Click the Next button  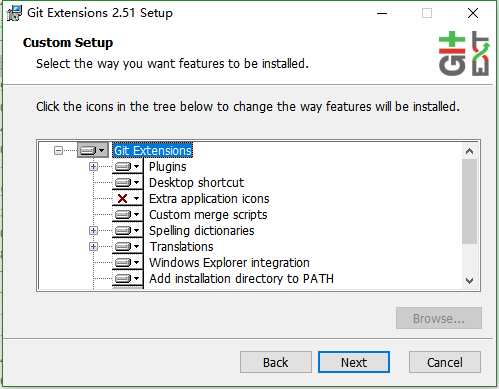354,362
